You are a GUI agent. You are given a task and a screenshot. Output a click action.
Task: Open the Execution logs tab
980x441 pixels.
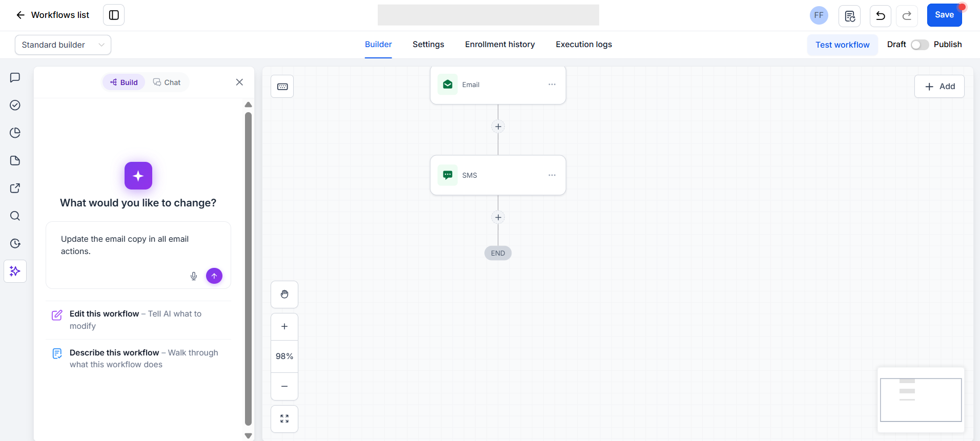click(x=584, y=45)
